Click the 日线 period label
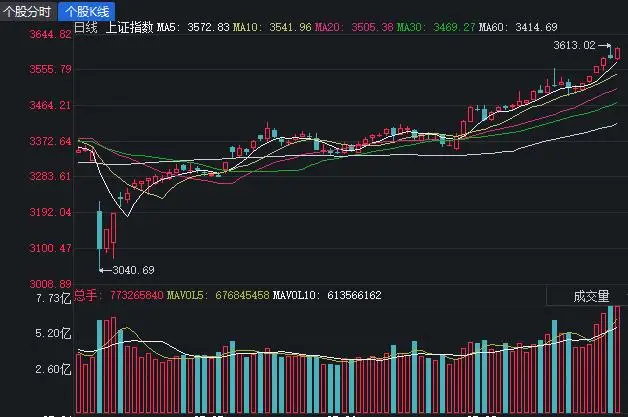Image resolution: width=628 pixels, height=417 pixels. (87, 27)
